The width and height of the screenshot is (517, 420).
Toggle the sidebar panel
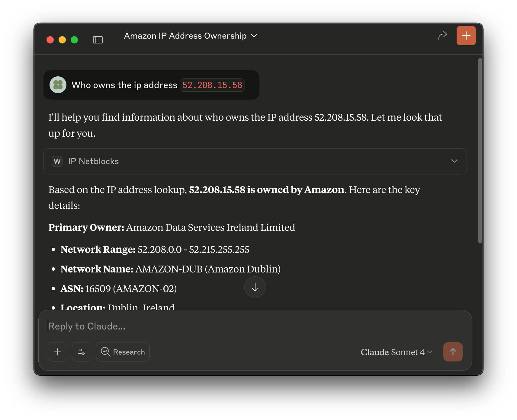pyautogui.click(x=98, y=40)
